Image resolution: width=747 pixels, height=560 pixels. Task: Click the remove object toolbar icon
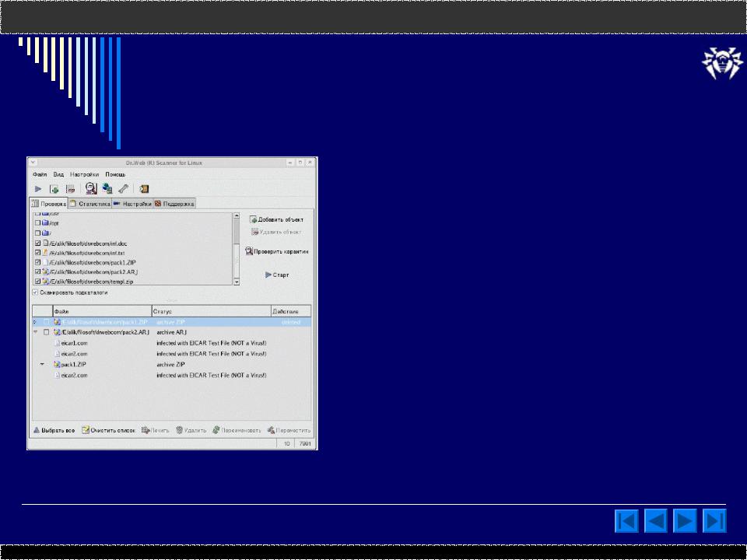[x=71, y=189]
